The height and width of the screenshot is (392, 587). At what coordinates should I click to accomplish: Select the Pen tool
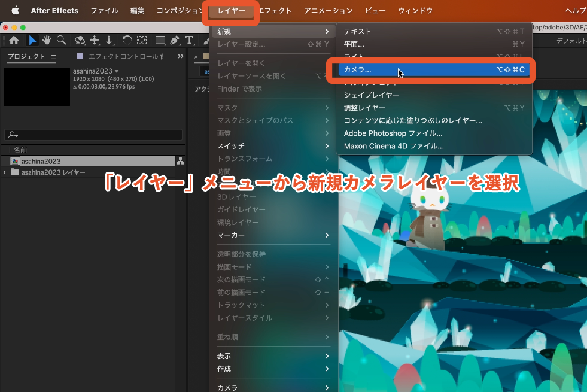(175, 40)
